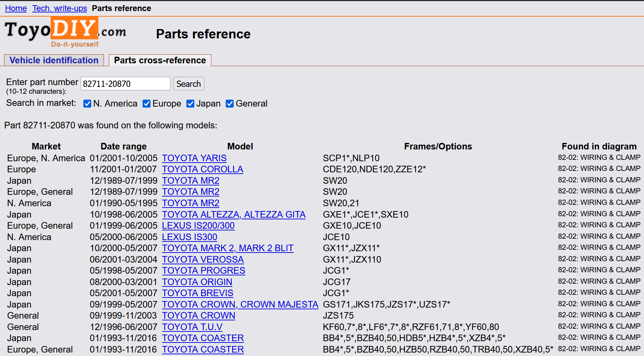Click the ToyoDIY.com logo
Viewport: 644px width, 356px height.
coord(65,33)
